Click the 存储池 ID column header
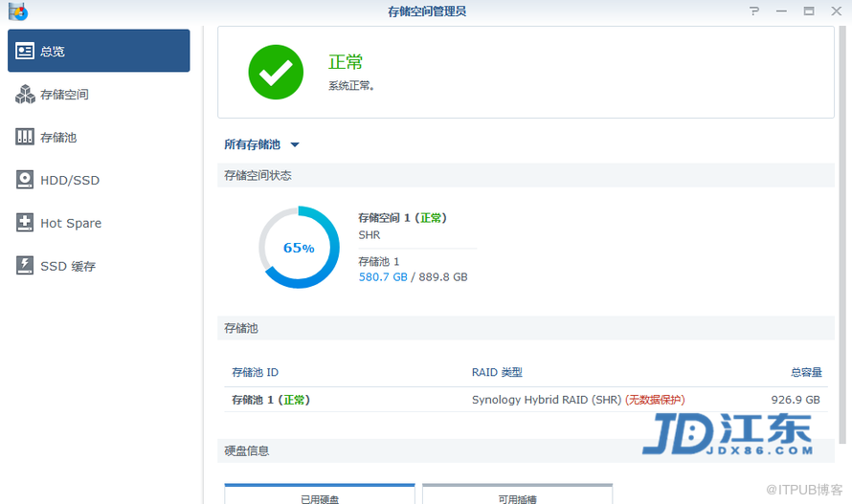 point(256,372)
